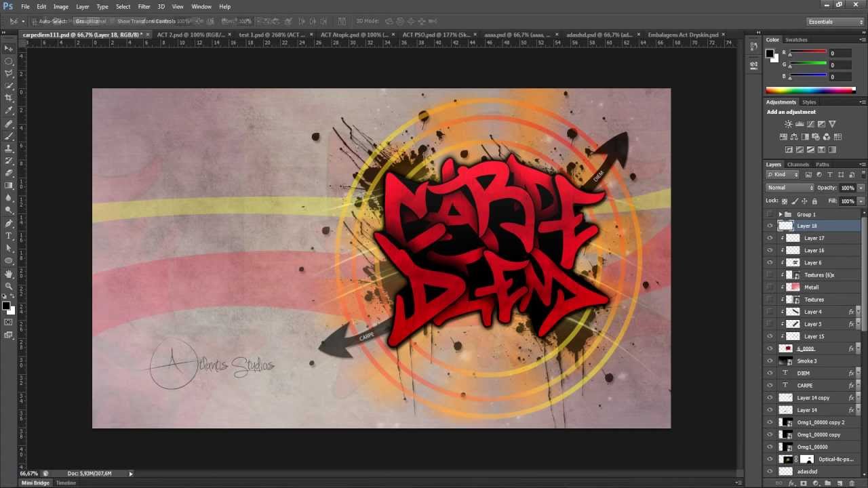The image size is (868, 488).
Task: Expand effects on DIEM layer
Action: click(858, 373)
